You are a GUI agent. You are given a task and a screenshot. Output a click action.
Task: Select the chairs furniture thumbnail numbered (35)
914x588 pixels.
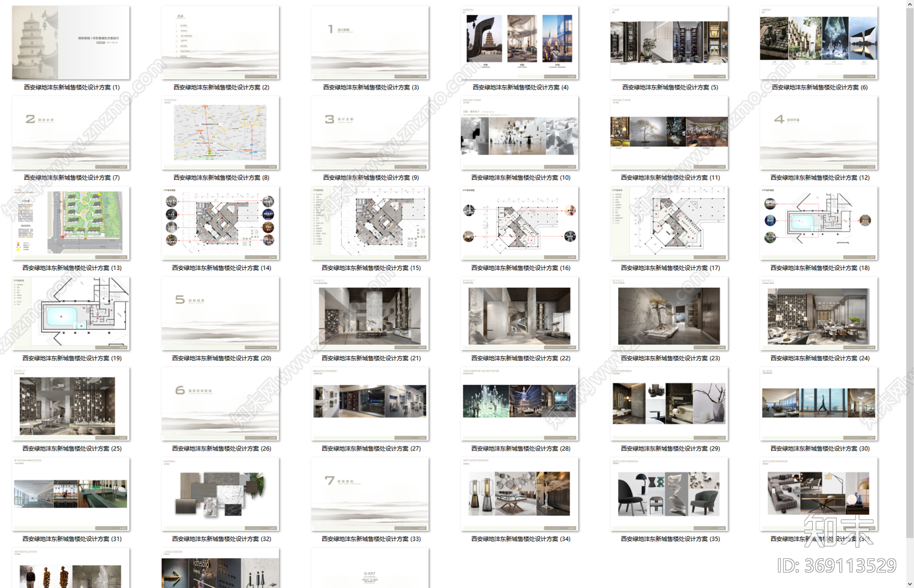(x=670, y=494)
